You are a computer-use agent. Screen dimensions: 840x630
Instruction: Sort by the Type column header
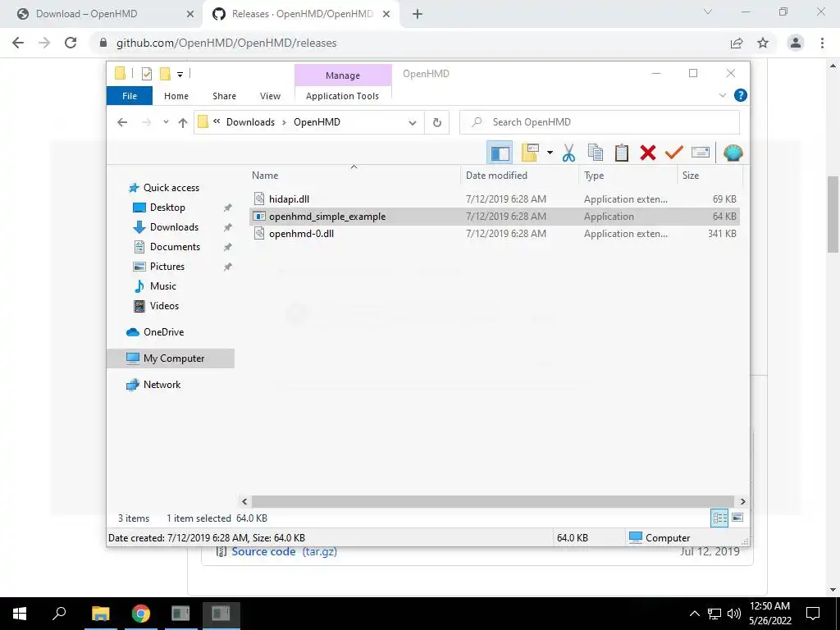(x=628, y=176)
